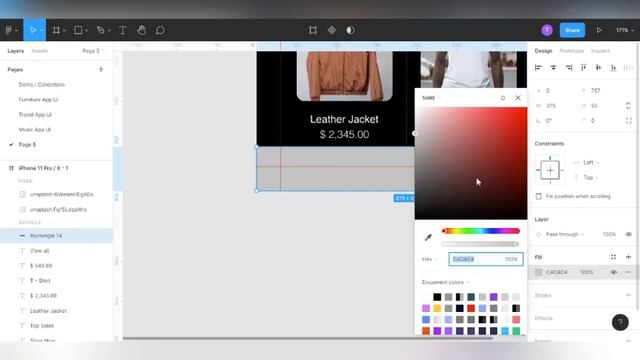This screenshot has height=360, width=640.
Task: Click the opacity slider in color picker
Action: tap(480, 244)
